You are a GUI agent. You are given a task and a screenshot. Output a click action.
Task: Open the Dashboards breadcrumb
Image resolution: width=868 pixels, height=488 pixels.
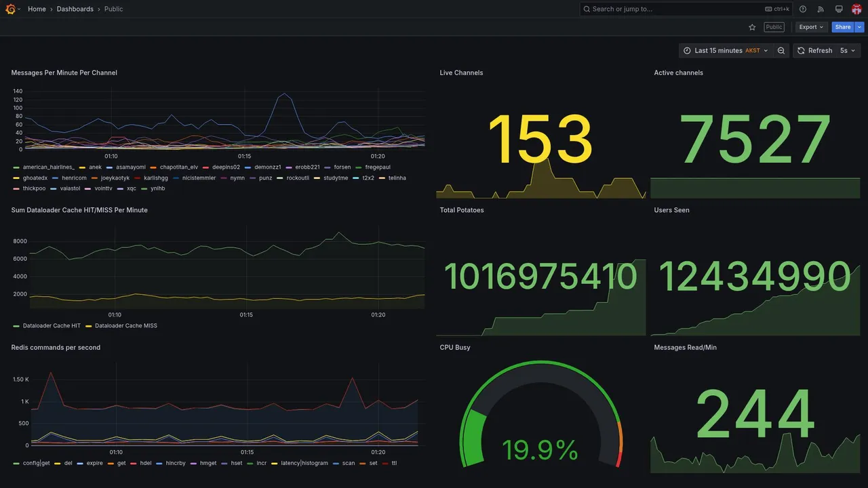coord(75,9)
